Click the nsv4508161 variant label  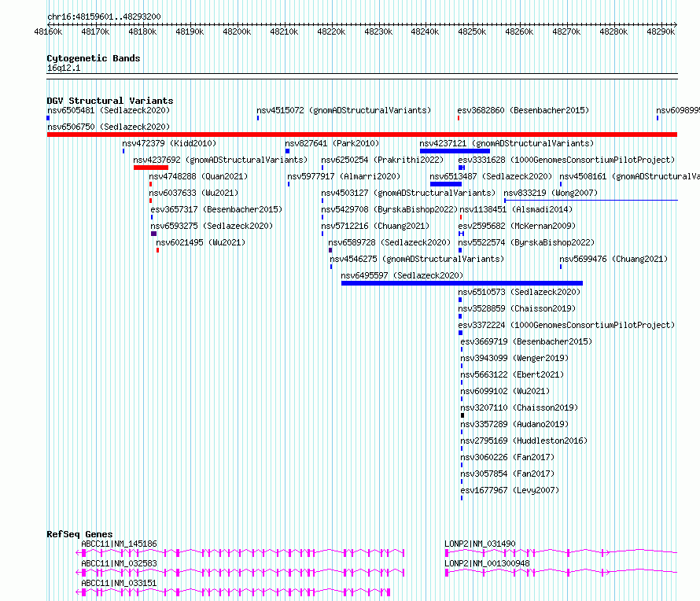629,176
